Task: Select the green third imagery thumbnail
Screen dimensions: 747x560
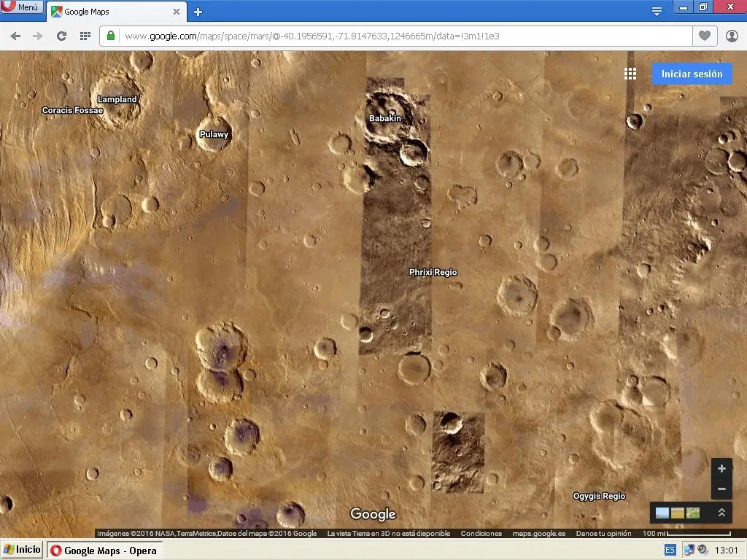Action: (x=693, y=513)
